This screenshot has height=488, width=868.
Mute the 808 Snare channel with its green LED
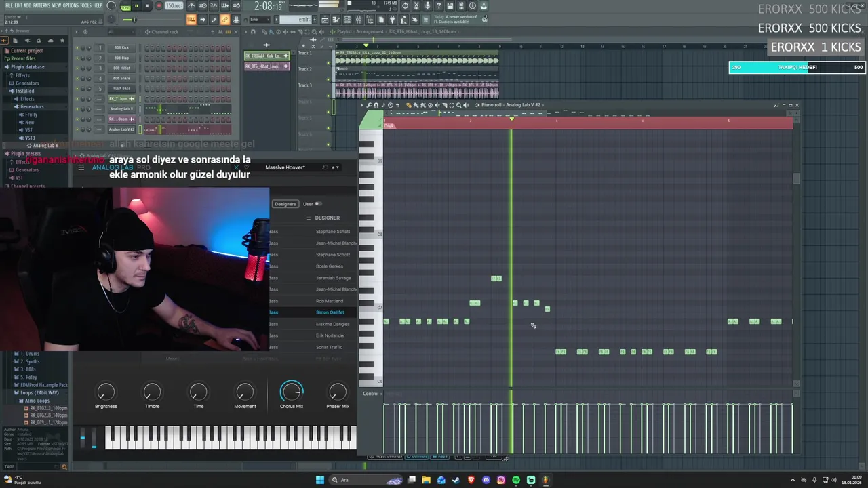tap(77, 78)
